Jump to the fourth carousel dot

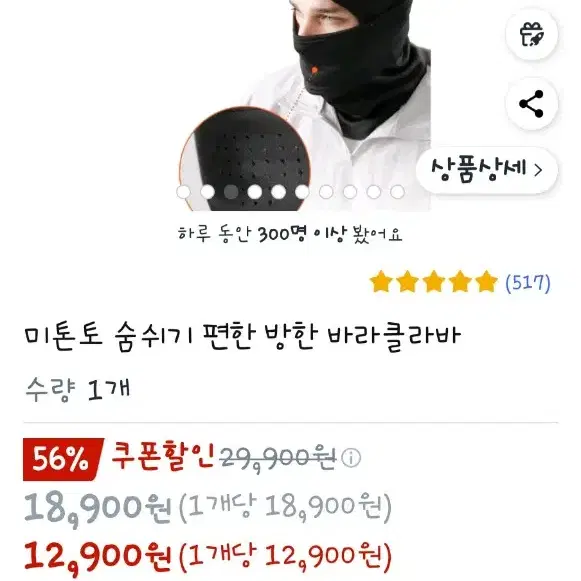point(255,192)
